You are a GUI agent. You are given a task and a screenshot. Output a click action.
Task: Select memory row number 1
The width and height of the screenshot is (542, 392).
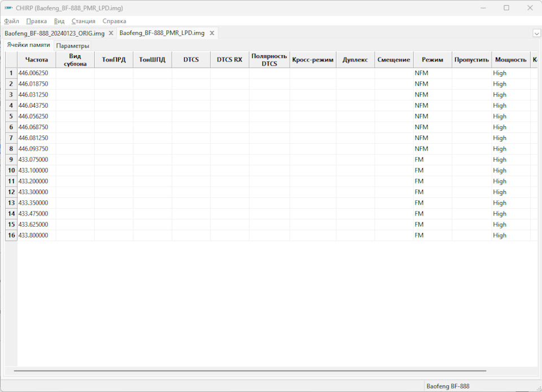click(11, 73)
